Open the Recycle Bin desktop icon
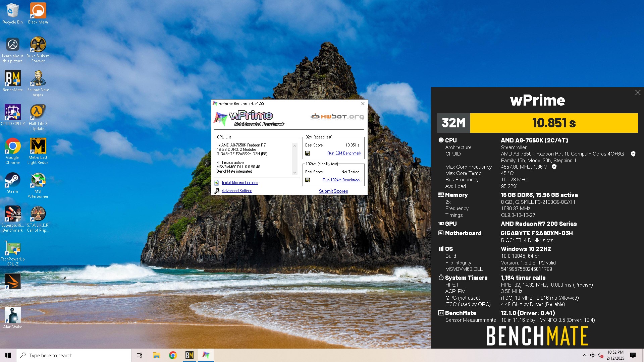Image resolution: width=644 pixels, height=362 pixels. coord(13,13)
